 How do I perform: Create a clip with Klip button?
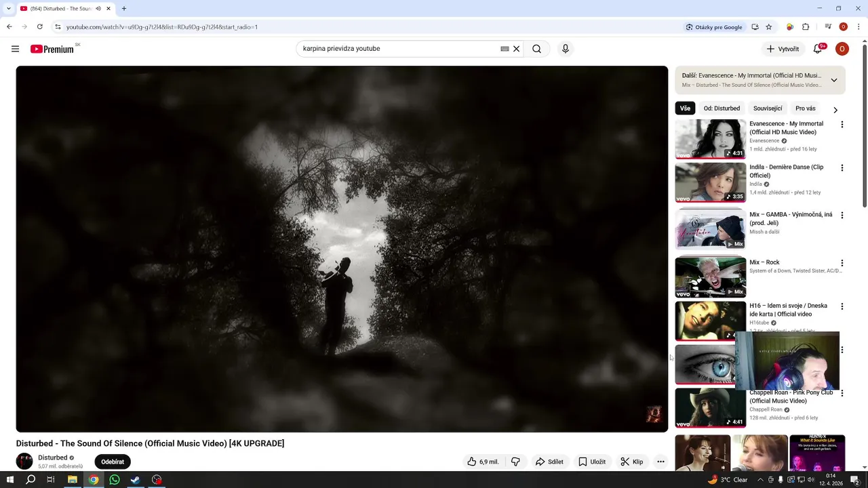tap(631, 462)
